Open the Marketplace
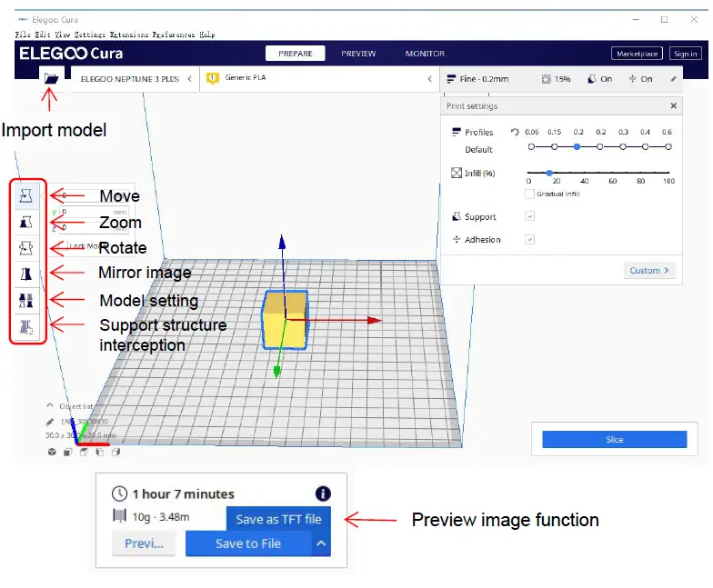 click(637, 54)
